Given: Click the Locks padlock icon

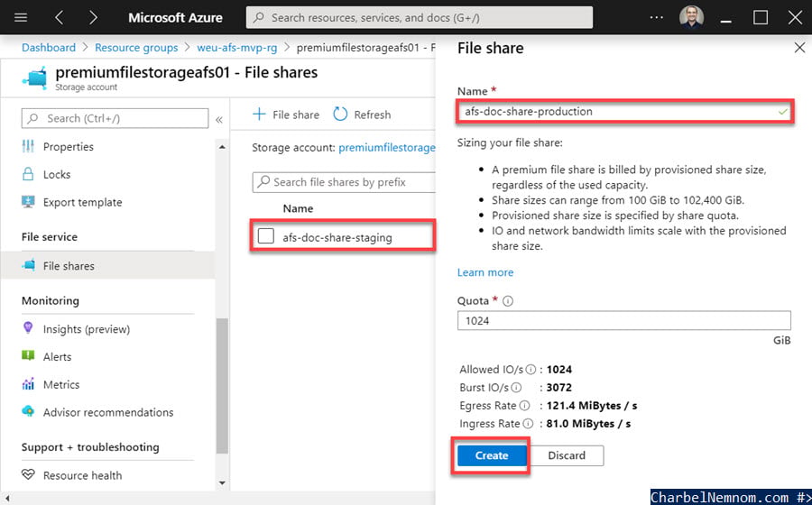Looking at the screenshot, I should [28, 174].
